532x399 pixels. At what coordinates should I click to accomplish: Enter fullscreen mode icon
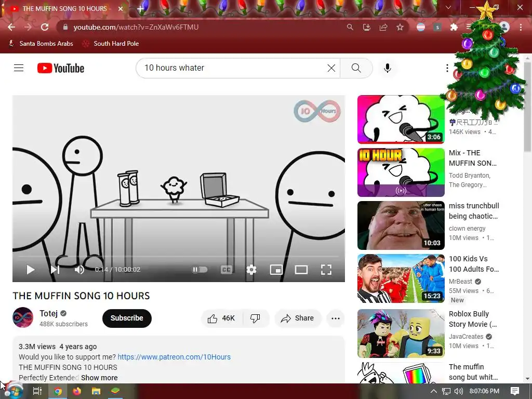pyautogui.click(x=326, y=270)
